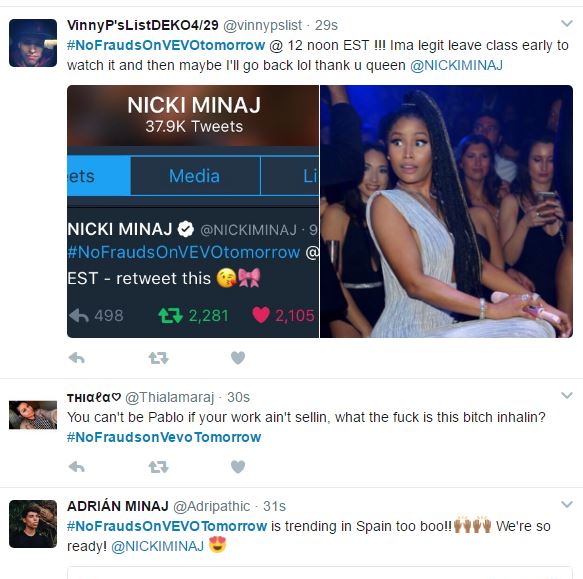Retweet the vinnypslist tweet
583x579 pixels.
158,358
